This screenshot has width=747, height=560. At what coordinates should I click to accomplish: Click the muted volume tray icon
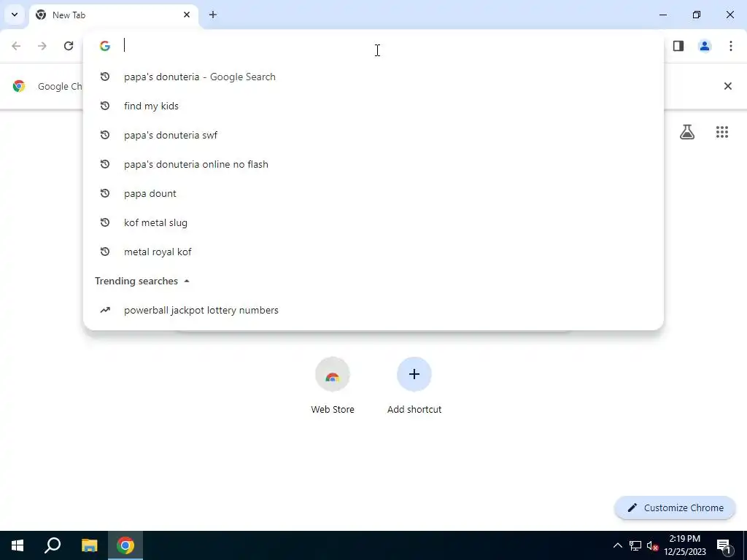coord(653,545)
